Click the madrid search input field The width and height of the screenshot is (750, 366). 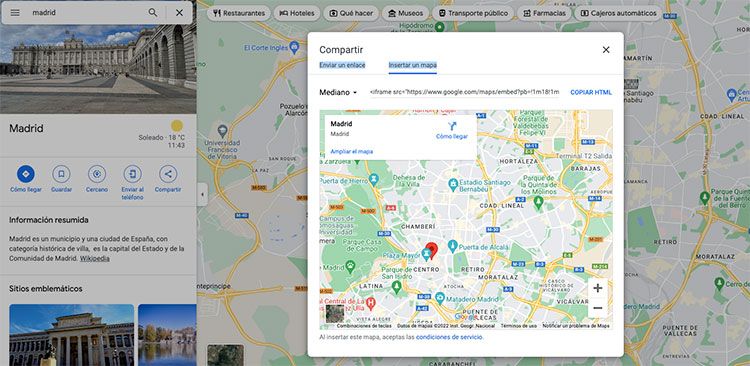point(86,13)
